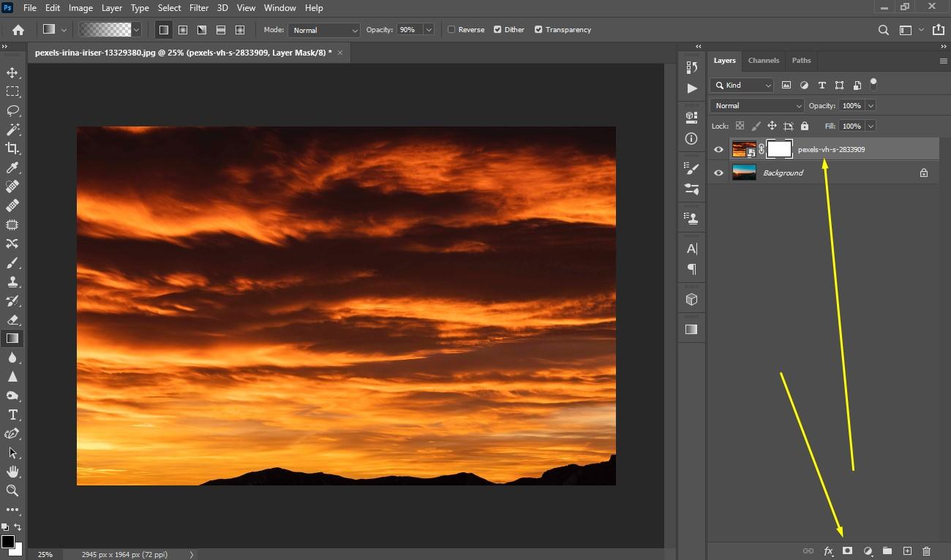This screenshot has height=560, width=951.
Task: Expand the Kind filter dropdown
Action: pos(742,86)
